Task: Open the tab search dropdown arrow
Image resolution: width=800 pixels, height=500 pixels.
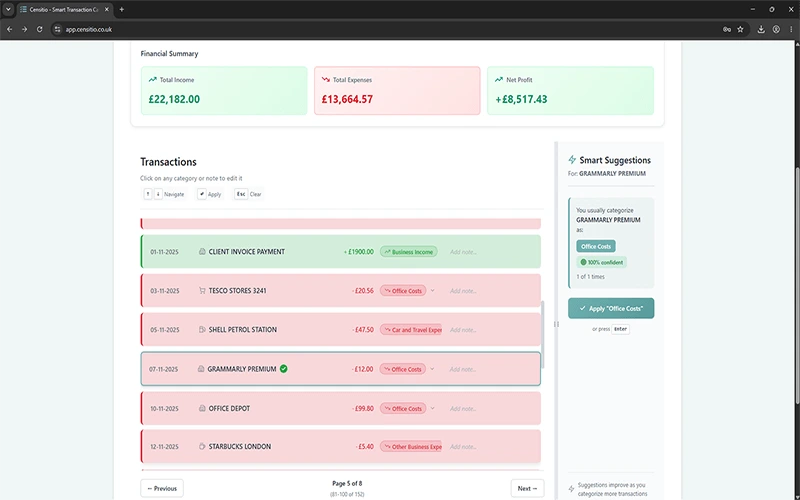Action: tap(8, 9)
